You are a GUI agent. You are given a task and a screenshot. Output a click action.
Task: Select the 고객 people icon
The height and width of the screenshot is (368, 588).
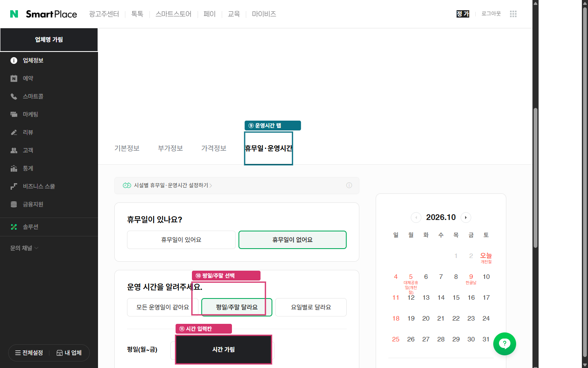coord(14,150)
